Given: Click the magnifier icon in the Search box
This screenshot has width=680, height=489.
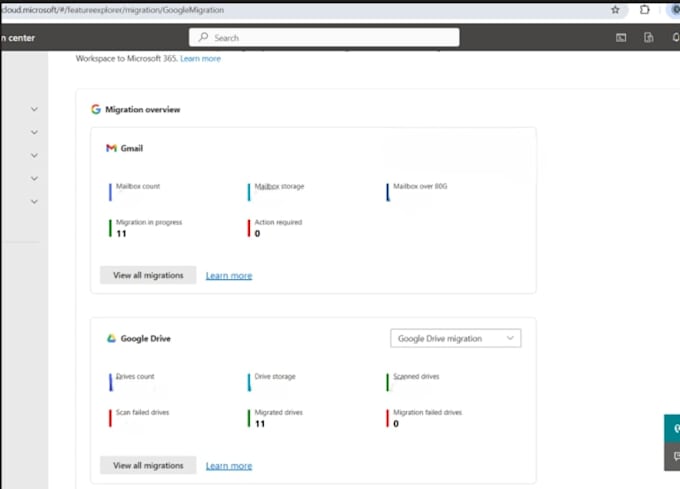Looking at the screenshot, I should [203, 37].
